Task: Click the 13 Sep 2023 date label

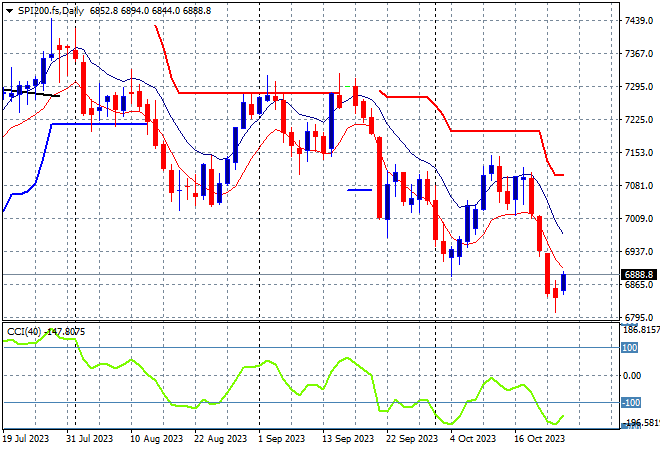Action: click(x=348, y=439)
